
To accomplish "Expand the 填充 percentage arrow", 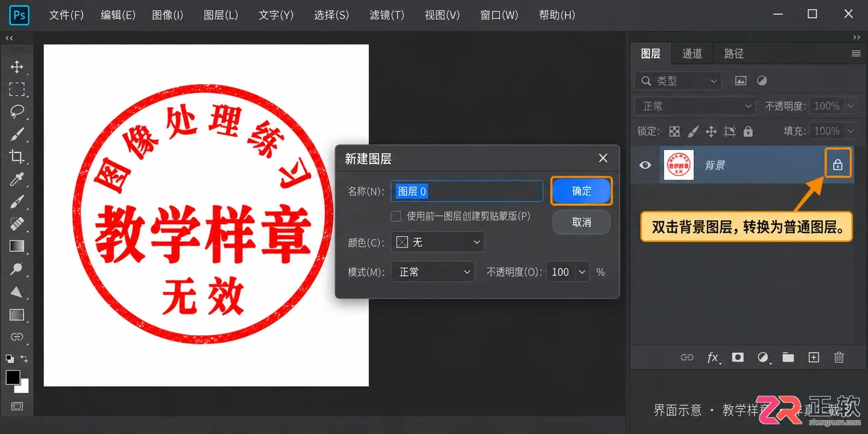I will (851, 131).
